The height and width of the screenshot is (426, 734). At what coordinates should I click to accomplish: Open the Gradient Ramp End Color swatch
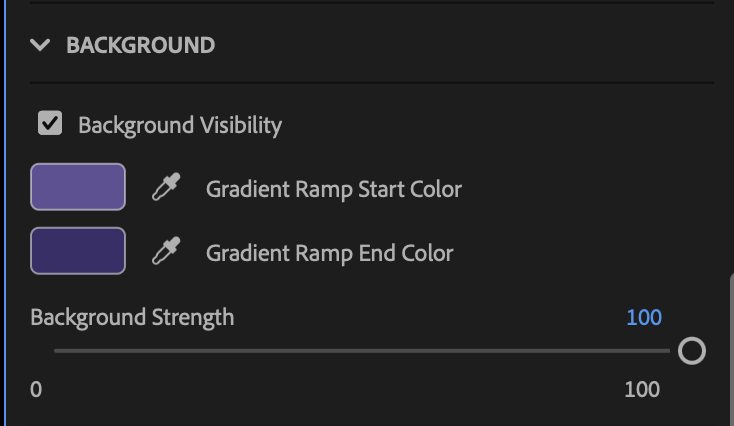78,251
